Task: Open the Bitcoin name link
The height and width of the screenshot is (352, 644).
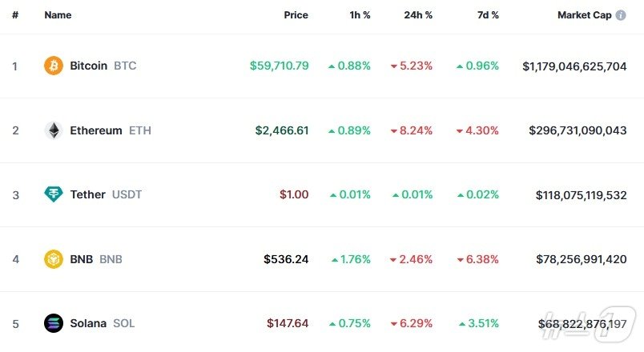Action: (x=88, y=66)
